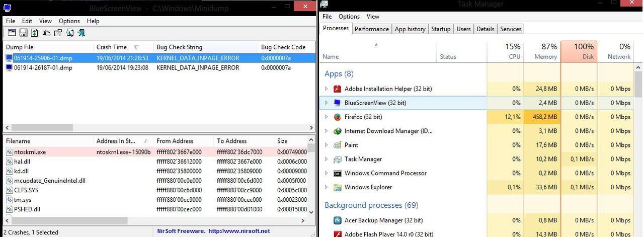Click the Save floppy disk toolbar icon
Viewport: 644px width, 237px height.
[x=23, y=33]
